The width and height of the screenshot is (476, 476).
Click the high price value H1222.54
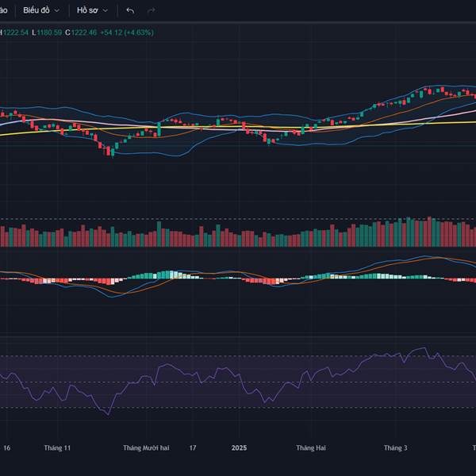coord(14,33)
